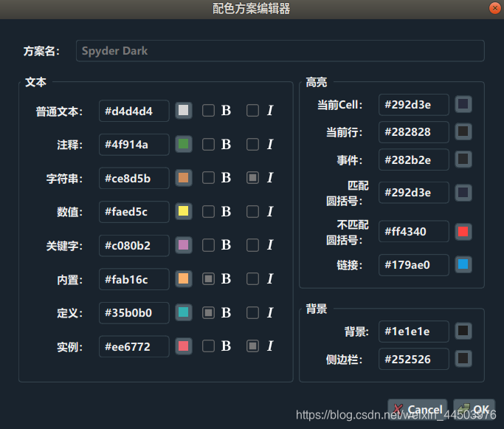Click the 背景 hex field #1e1e1e

coord(414,332)
